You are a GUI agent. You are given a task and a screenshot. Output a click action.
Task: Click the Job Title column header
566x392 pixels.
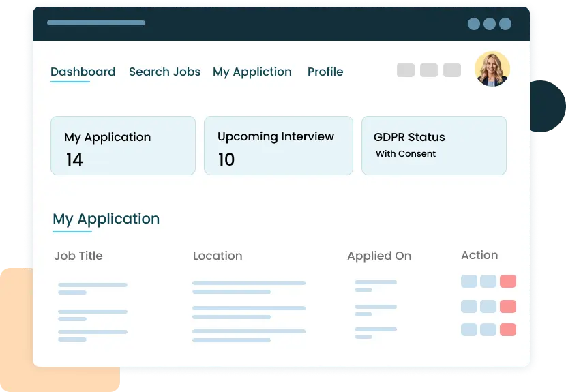coord(78,256)
